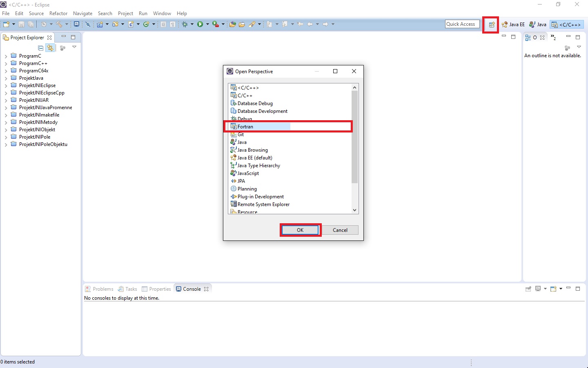Click the Forward navigation arrow

pyautogui.click(x=325, y=24)
